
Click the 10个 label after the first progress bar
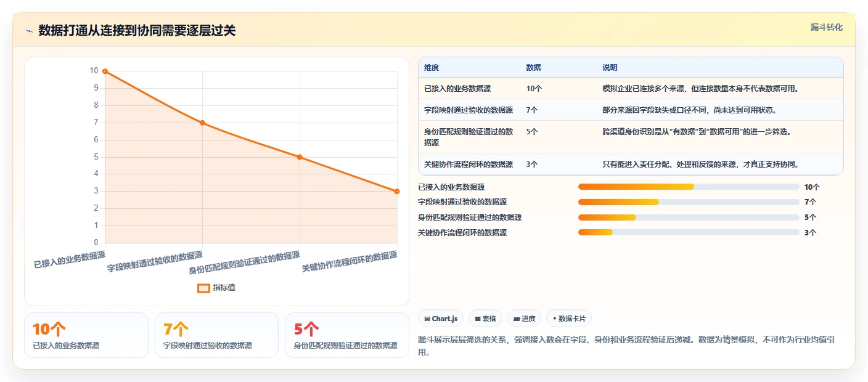(812, 187)
